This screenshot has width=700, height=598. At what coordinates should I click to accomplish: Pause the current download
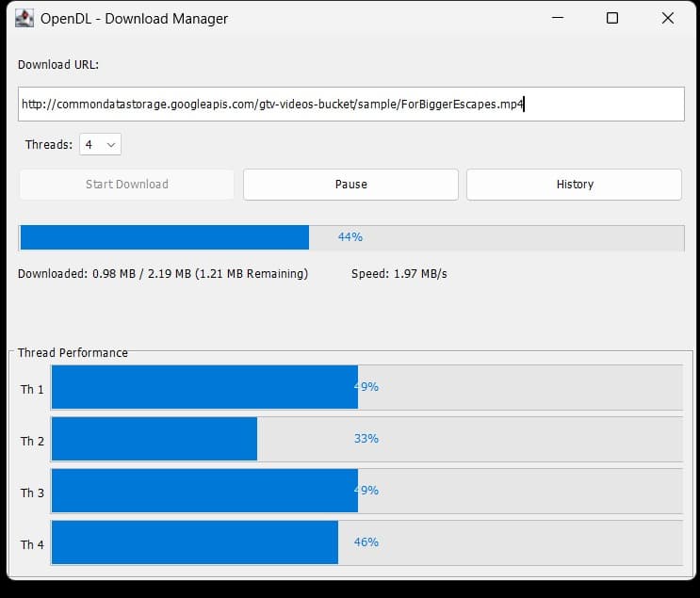tap(350, 185)
